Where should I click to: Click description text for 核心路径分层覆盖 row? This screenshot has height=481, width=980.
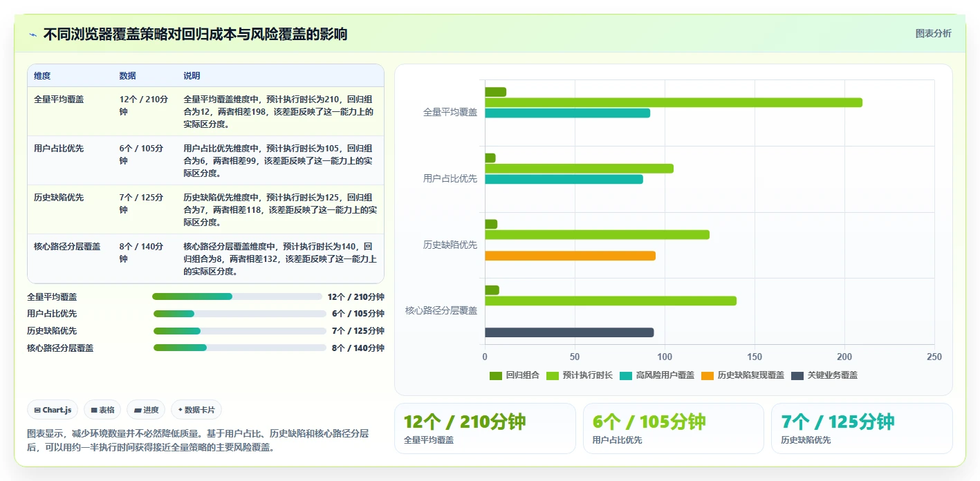coord(279,259)
